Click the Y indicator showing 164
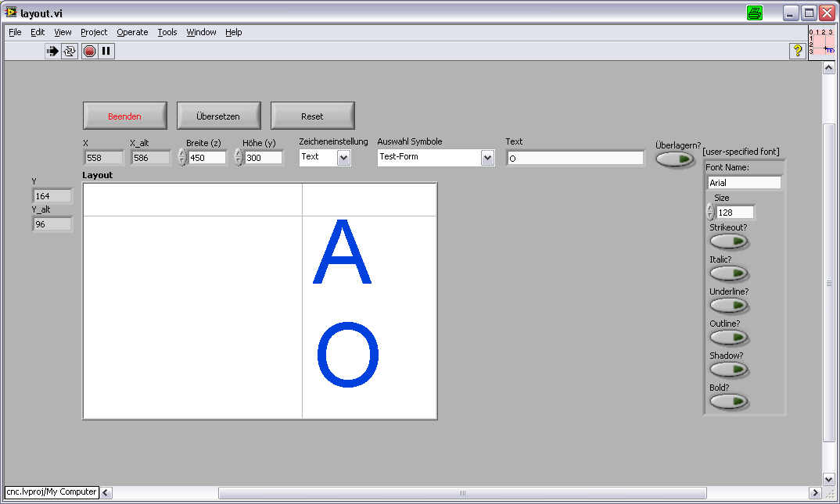Screen dimensions: 840x504 coord(52,196)
